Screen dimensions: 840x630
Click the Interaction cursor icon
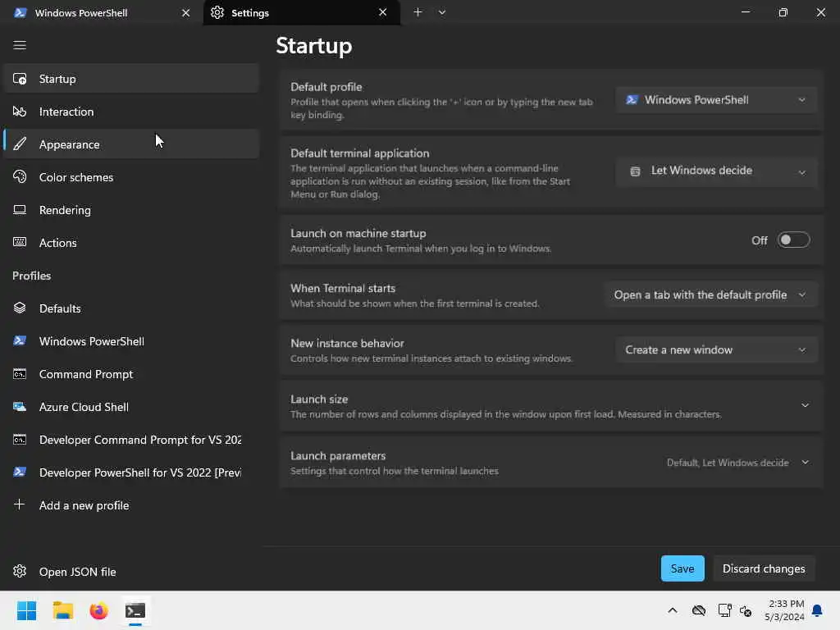[20, 112]
